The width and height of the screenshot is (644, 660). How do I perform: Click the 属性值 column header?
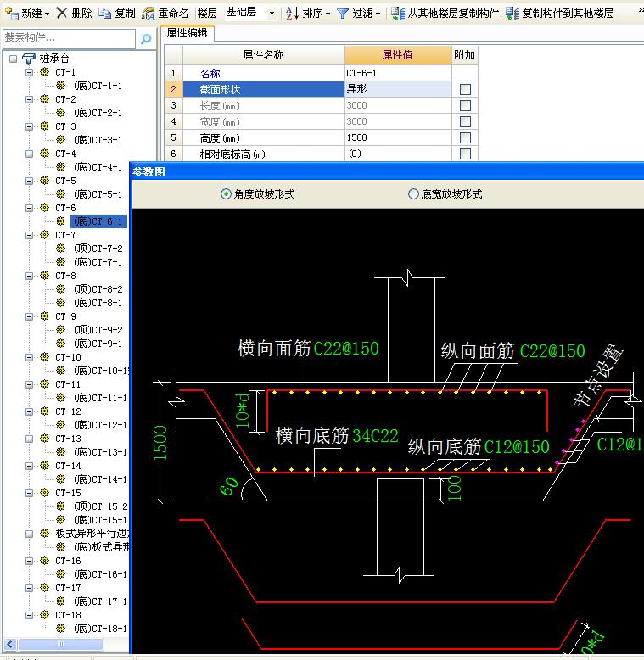coord(398,55)
